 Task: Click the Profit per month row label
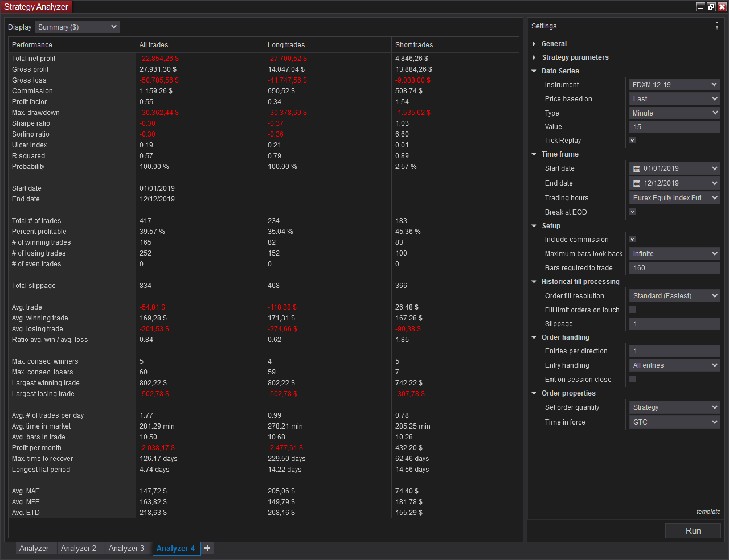36,448
